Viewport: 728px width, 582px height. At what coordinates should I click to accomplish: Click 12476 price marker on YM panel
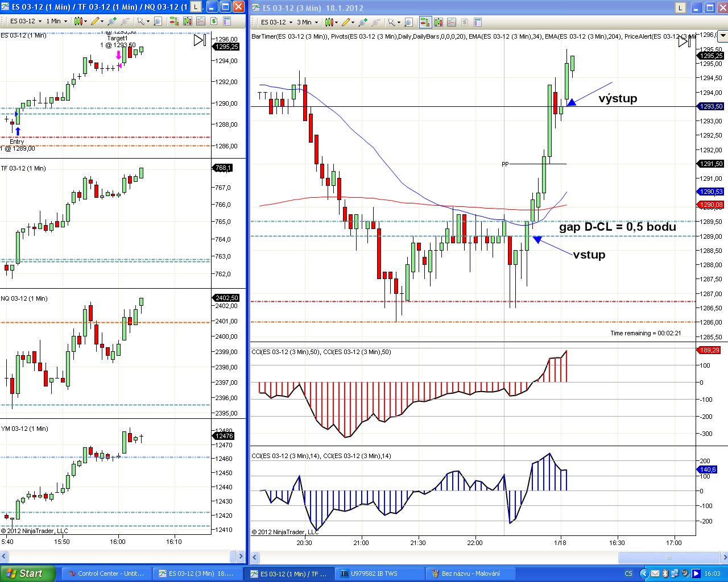click(224, 436)
